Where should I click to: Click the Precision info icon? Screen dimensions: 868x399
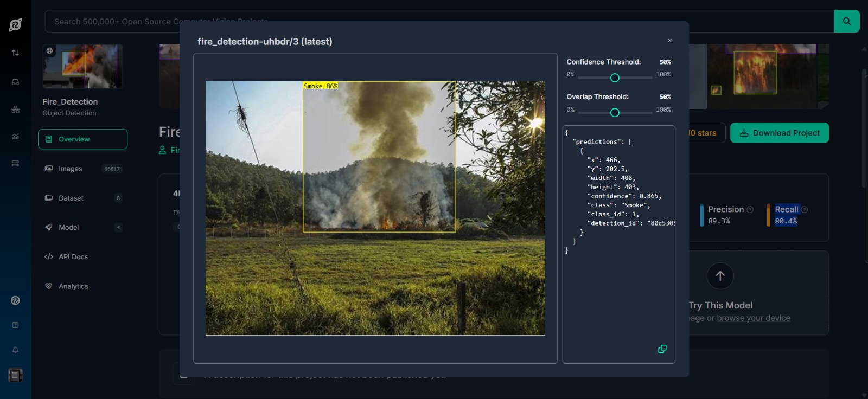[x=750, y=210]
